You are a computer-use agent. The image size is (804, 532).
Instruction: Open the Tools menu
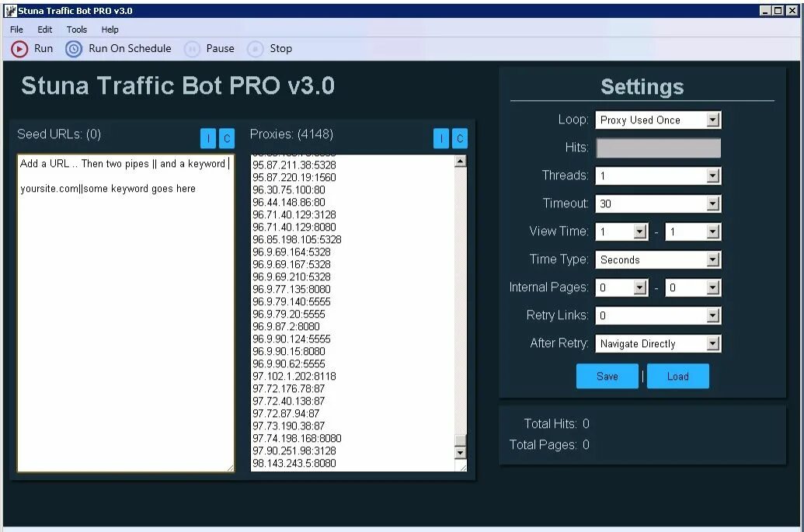coord(77,30)
